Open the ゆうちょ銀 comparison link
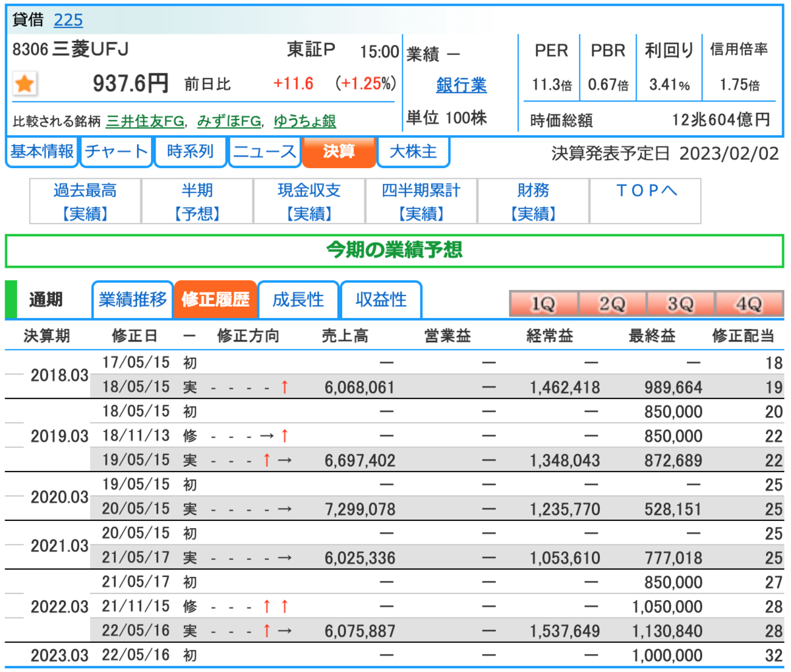This screenshot has height=672, width=791. (305, 121)
